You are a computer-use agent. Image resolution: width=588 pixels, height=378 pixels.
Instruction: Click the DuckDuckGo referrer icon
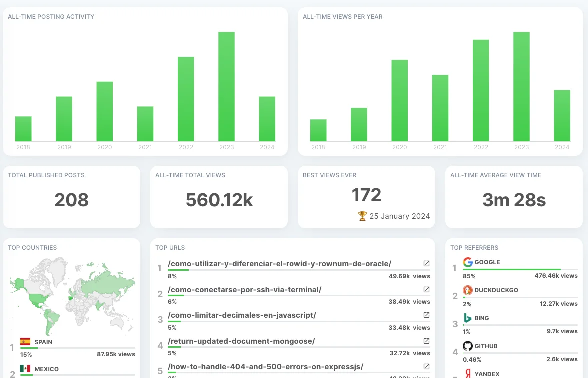467,290
